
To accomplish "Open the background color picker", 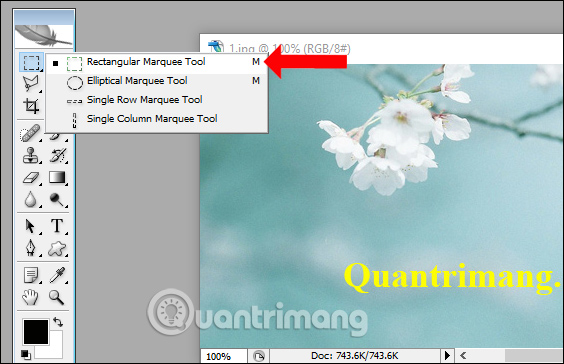I will pyautogui.click(x=54, y=350).
